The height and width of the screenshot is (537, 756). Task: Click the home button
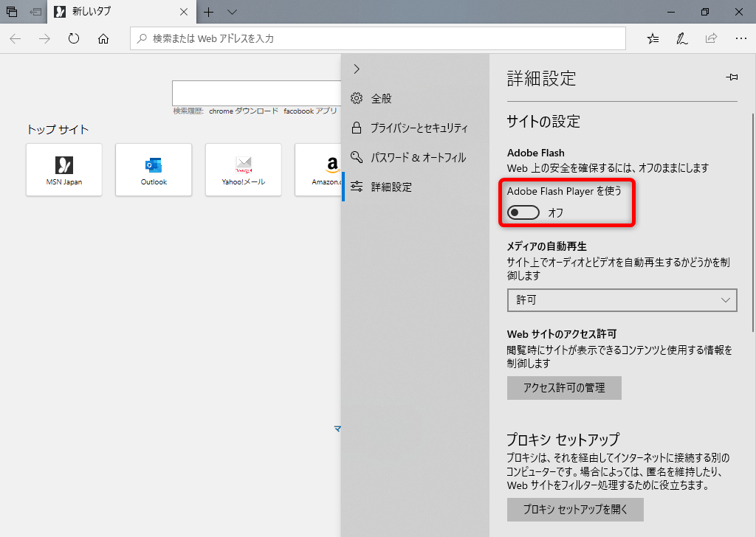[103, 38]
